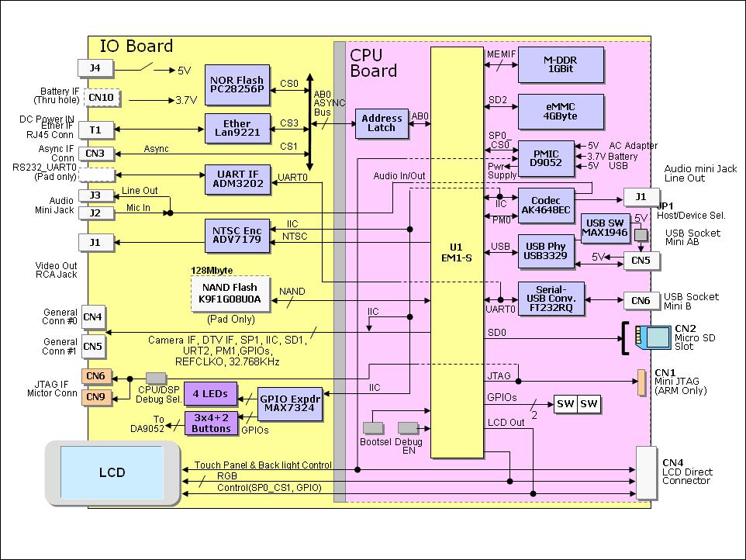Click the LCD screen graphic
This screenshot has height=560, width=746.
click(112, 472)
